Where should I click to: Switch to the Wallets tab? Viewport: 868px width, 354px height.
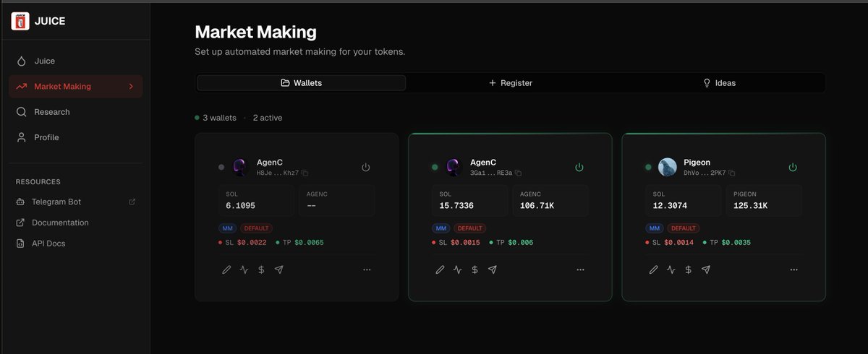(301, 83)
